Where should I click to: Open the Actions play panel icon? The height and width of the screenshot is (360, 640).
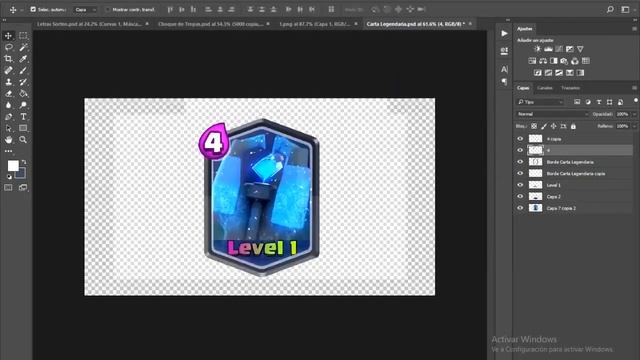(504, 33)
